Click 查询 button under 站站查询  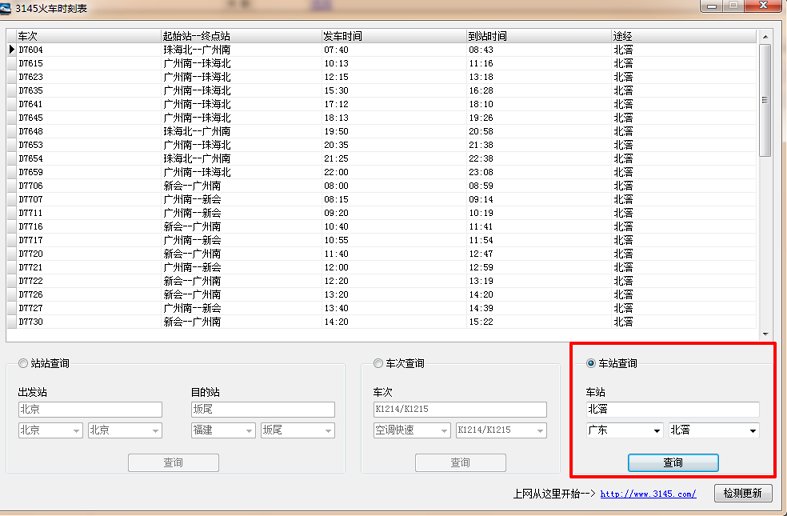tap(173, 462)
